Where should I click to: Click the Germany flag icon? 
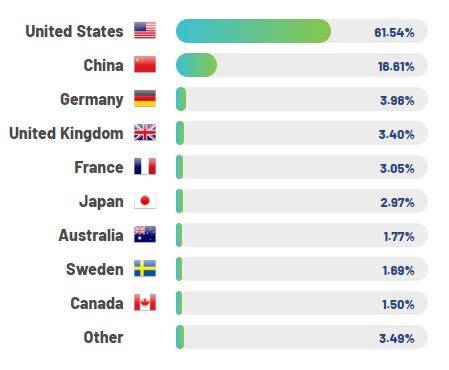tap(145, 99)
